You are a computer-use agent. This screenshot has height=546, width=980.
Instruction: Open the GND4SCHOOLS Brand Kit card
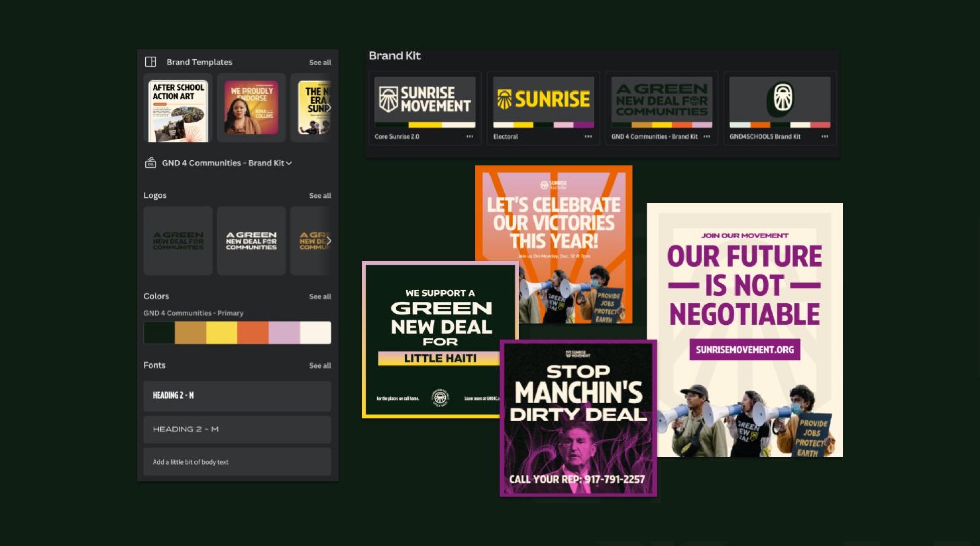click(x=780, y=108)
